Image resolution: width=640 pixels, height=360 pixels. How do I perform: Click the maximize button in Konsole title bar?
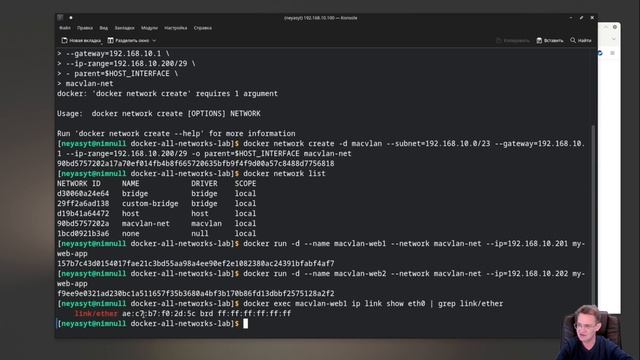[581, 18]
